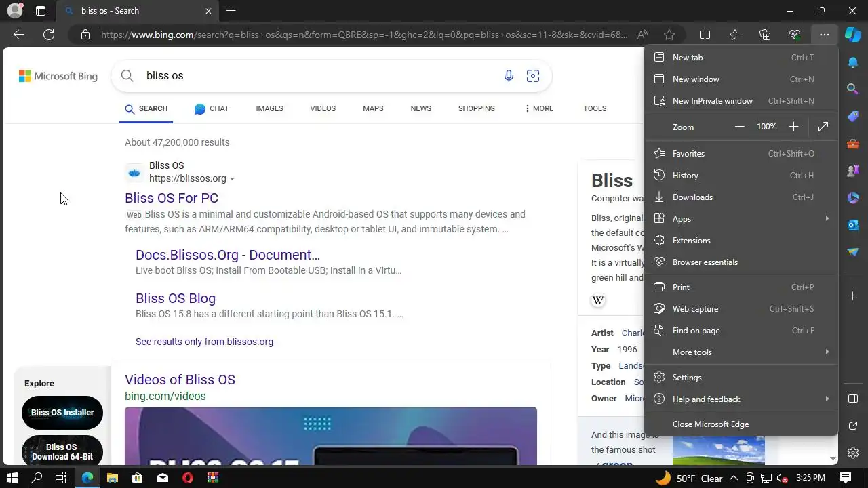Open Browser essentials heart toolbar icon
This screenshot has height=488, width=868.
click(x=795, y=35)
